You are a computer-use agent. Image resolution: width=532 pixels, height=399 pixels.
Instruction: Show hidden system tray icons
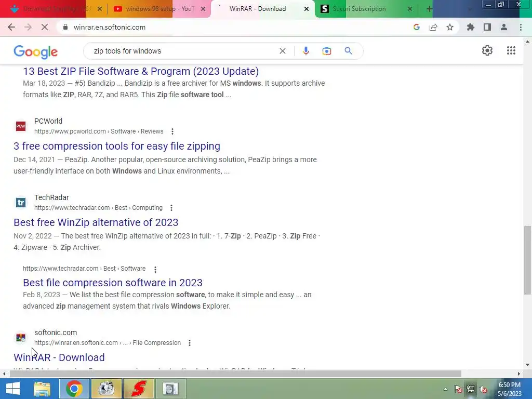pyautogui.click(x=445, y=390)
